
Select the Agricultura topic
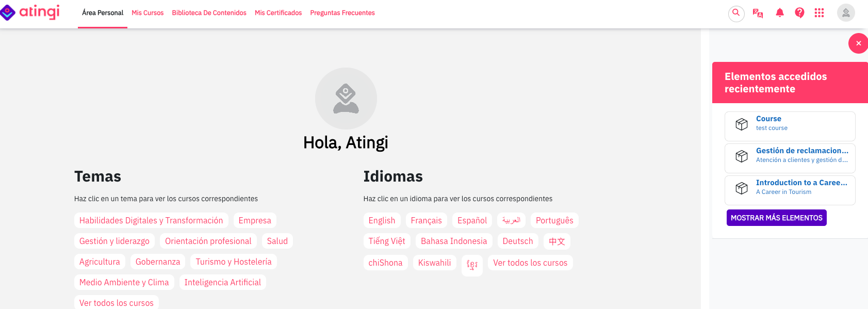pyautogui.click(x=100, y=262)
